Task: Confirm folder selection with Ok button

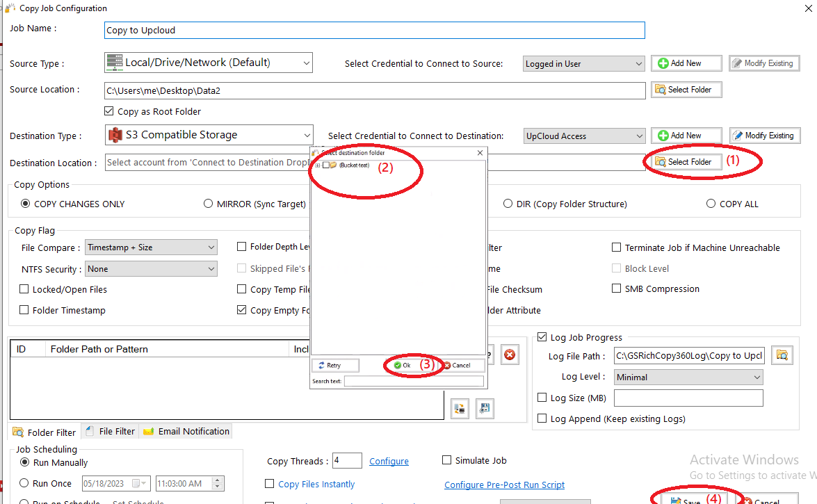Action: click(403, 365)
